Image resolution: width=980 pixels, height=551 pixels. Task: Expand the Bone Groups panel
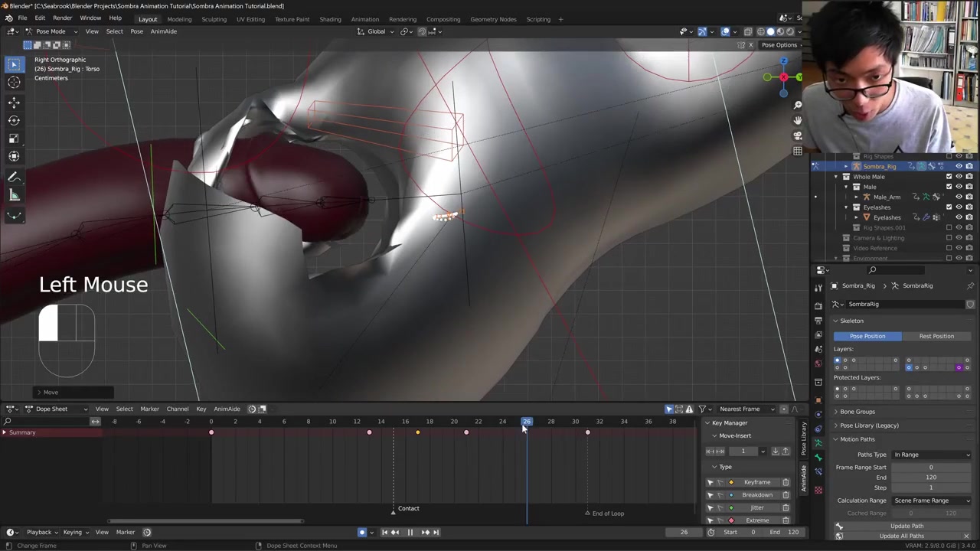(857, 412)
